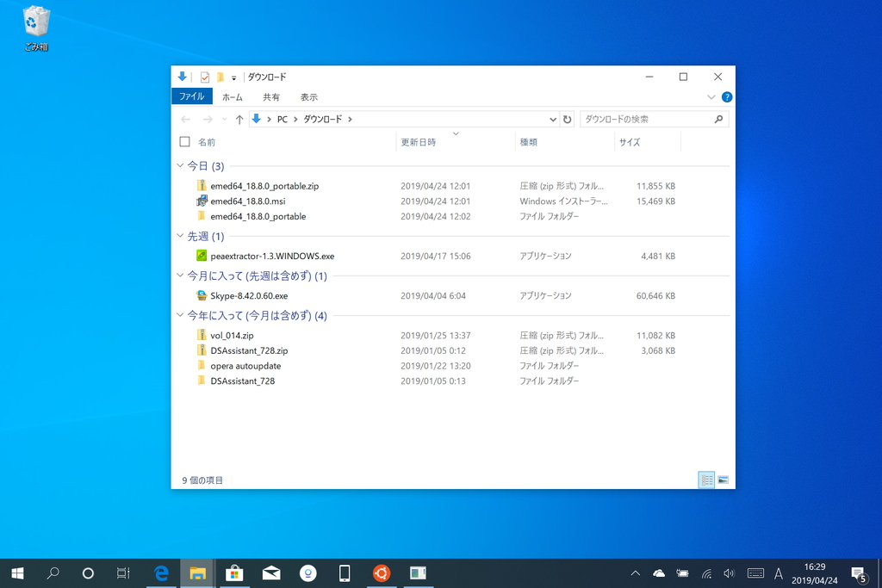This screenshot has width=882, height=588.
Task: Click the volume speaker icon in system tray
Action: (x=729, y=573)
